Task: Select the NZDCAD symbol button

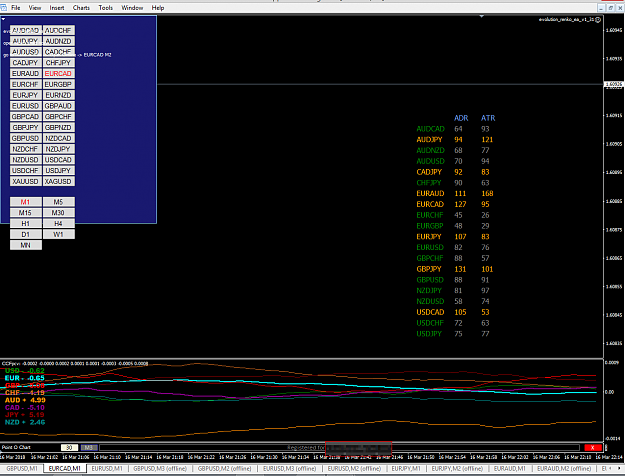Action: pyautogui.click(x=59, y=138)
